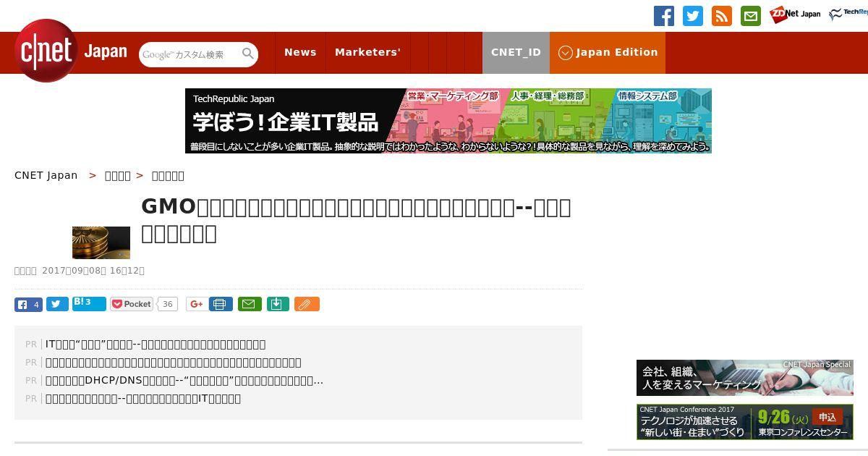Image resolution: width=868 pixels, height=456 pixels.
Task: Go to TechRepublic logo link
Action: [x=848, y=14]
